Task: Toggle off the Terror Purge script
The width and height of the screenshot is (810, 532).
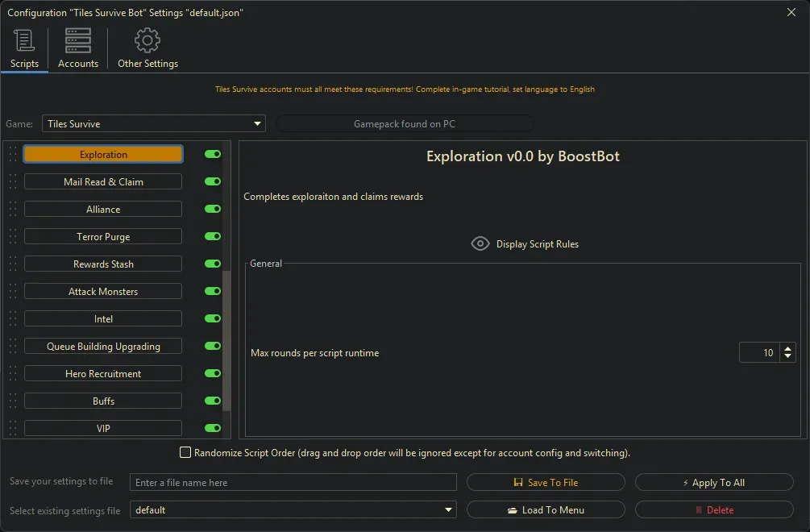Action: coord(213,237)
